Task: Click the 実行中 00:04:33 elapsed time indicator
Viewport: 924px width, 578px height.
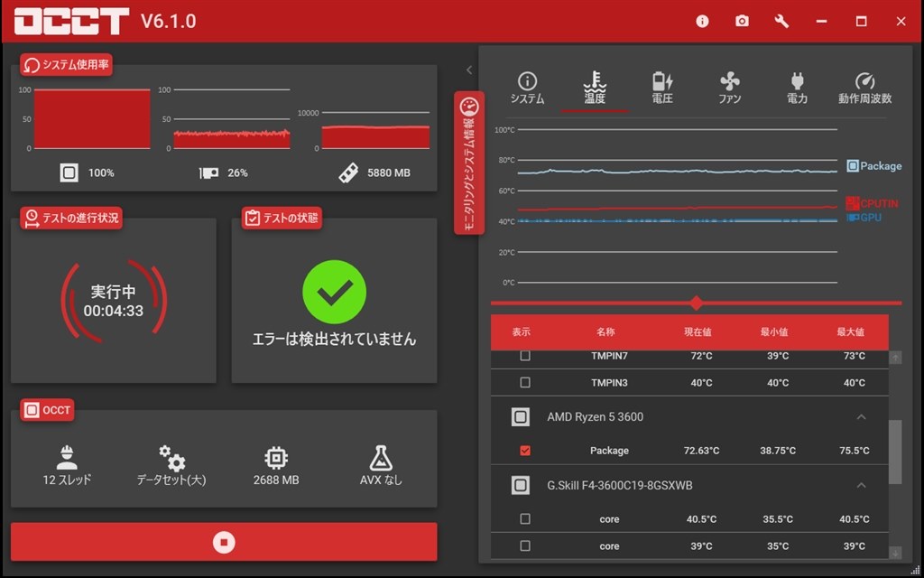Action: tap(114, 302)
